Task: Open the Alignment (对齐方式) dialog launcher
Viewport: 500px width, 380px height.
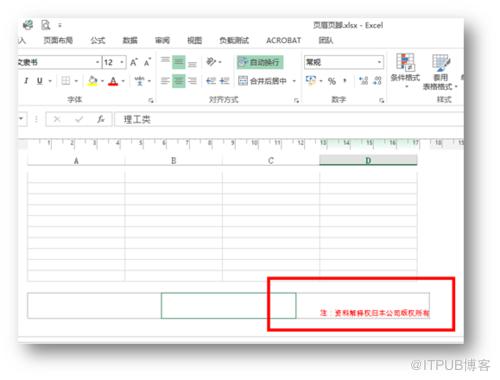Action: pyautogui.click(x=296, y=100)
